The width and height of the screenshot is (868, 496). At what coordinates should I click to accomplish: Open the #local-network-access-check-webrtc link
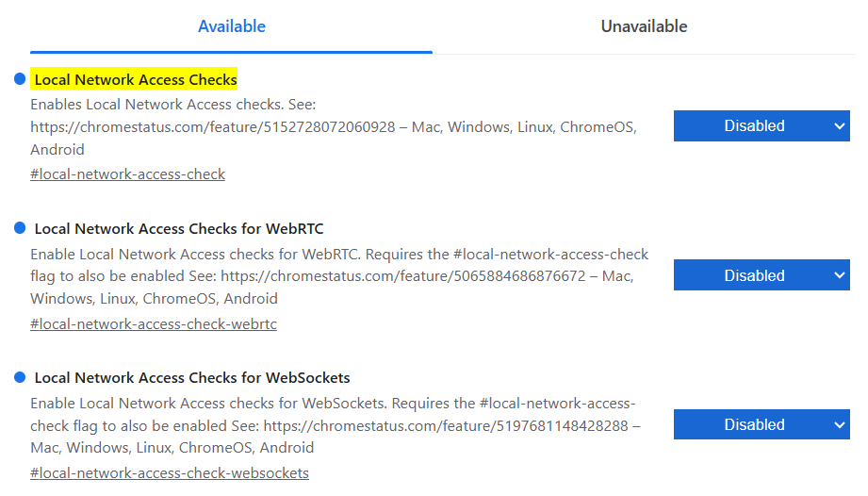tap(153, 324)
